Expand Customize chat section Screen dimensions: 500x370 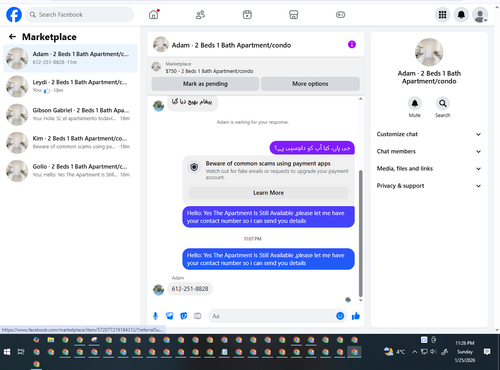coord(429,134)
